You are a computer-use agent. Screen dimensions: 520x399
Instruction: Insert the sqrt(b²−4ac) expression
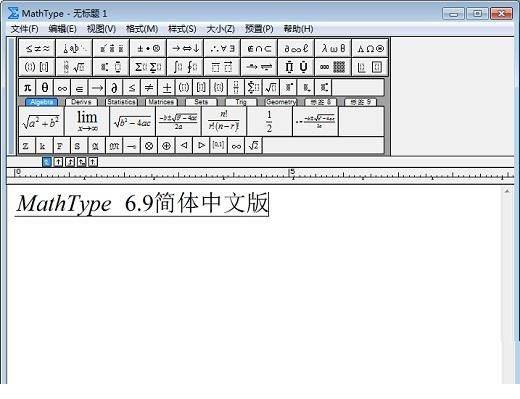point(133,122)
